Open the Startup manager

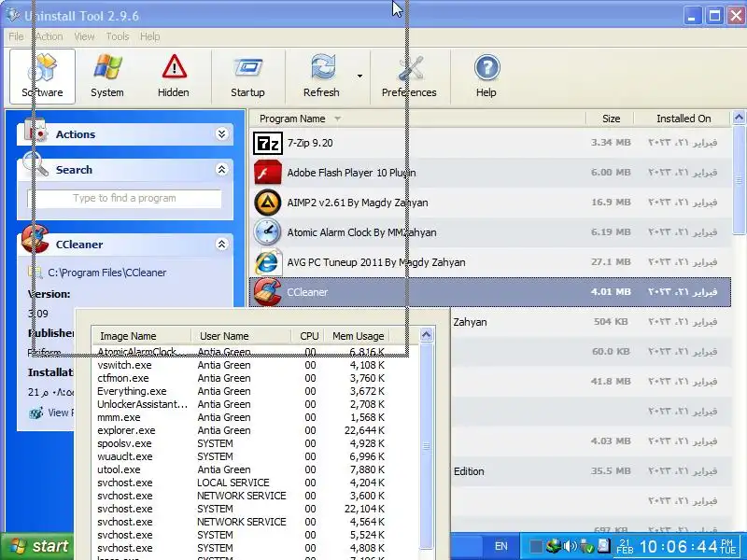tap(247, 77)
